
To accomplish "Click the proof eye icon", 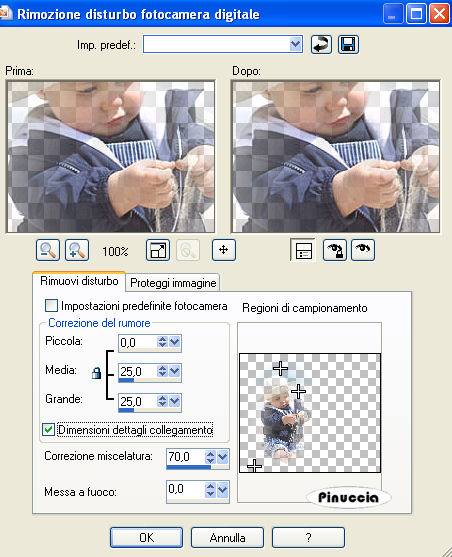I will [x=363, y=250].
